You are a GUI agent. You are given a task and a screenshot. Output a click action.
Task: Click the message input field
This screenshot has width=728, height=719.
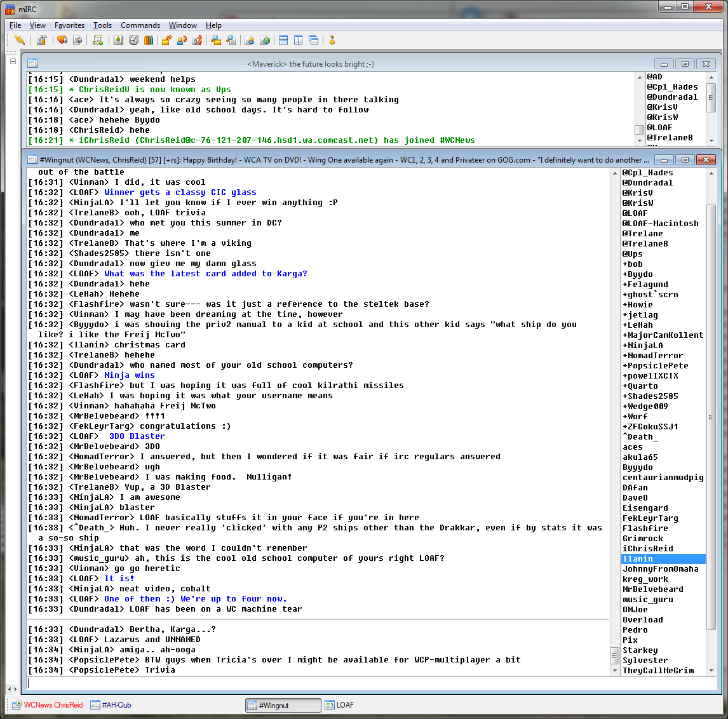point(318,683)
